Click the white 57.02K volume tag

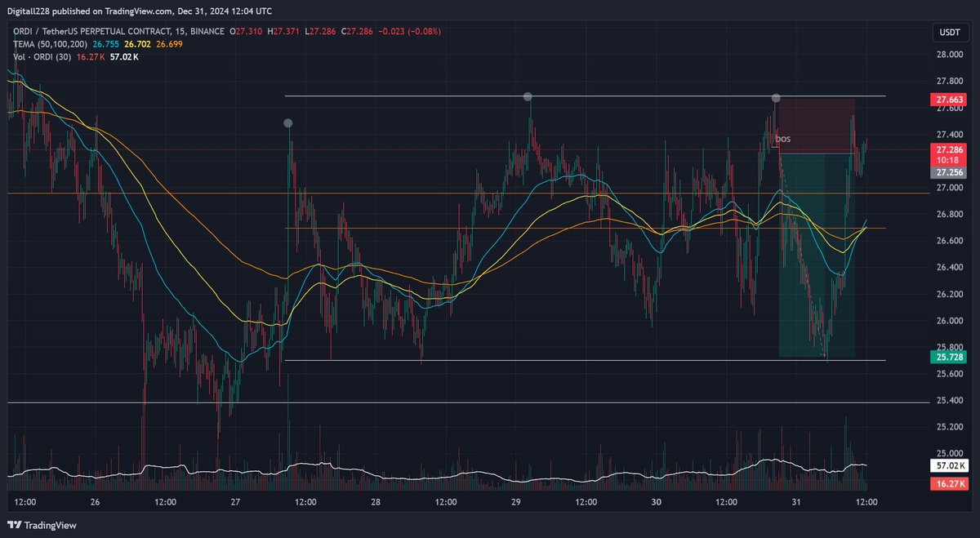pos(947,465)
